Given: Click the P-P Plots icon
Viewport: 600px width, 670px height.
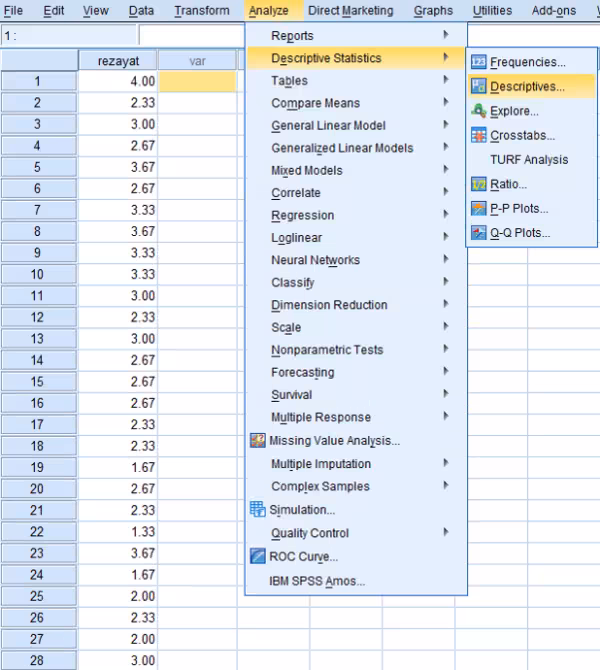Looking at the screenshot, I should 479,209.
